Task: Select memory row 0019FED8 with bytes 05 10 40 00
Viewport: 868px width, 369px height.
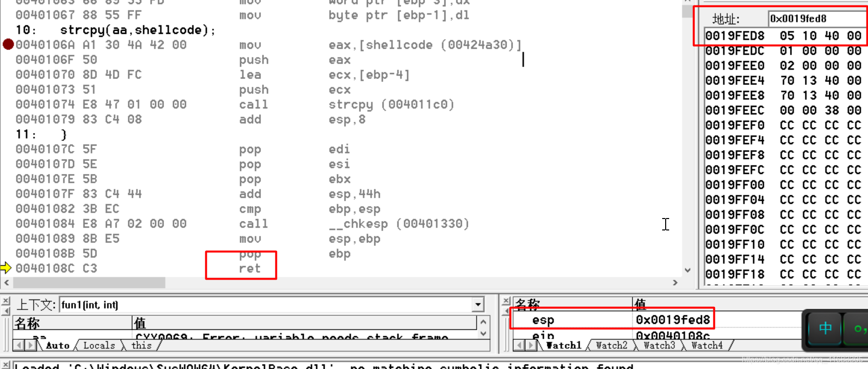Action: [x=783, y=36]
